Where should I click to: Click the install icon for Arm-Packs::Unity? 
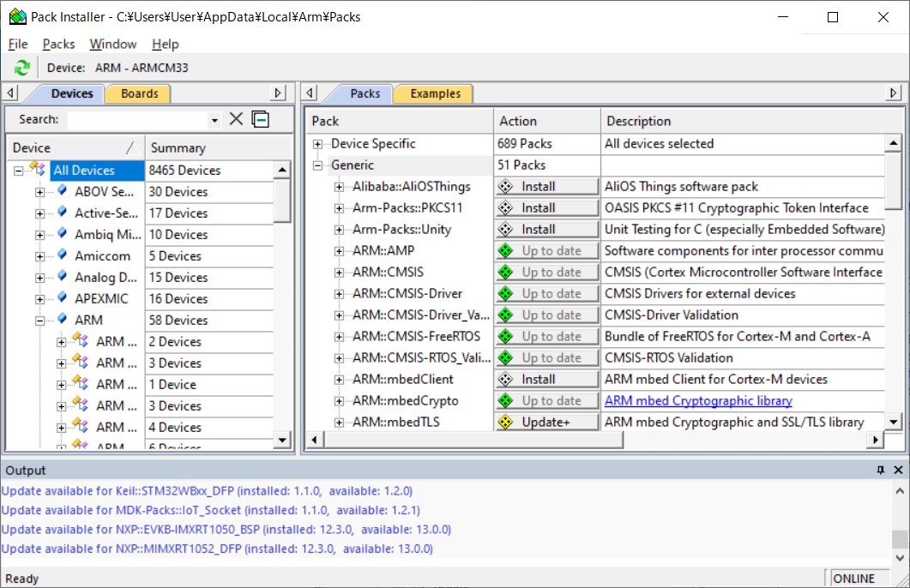click(505, 229)
